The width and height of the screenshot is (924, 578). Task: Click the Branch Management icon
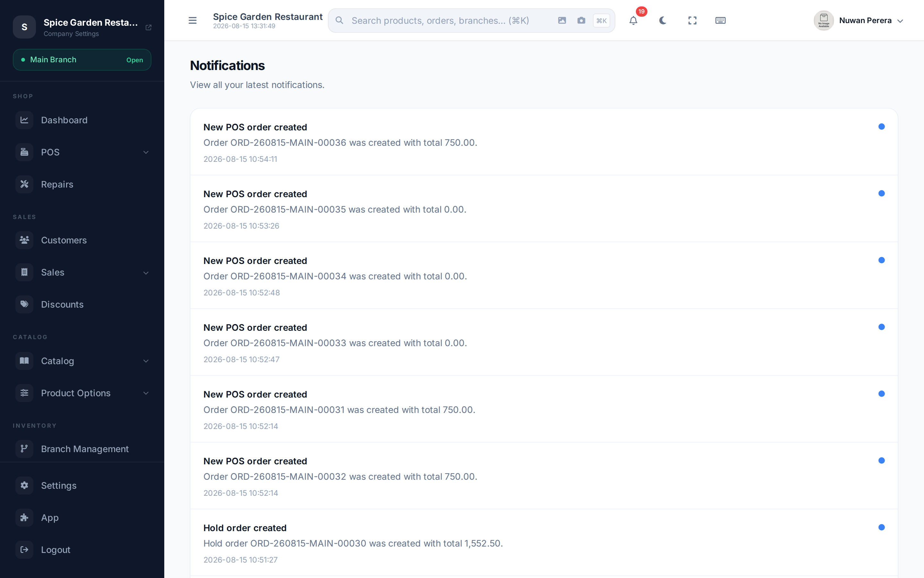(x=24, y=449)
